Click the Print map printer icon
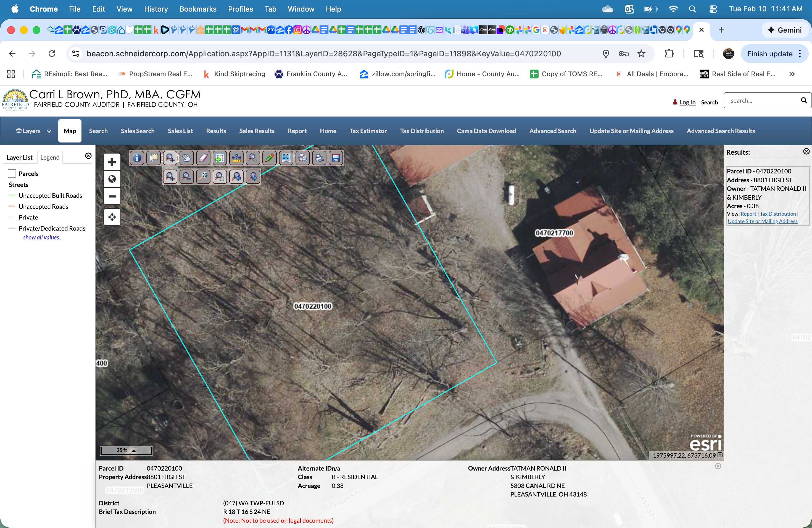812x528 pixels. click(x=319, y=158)
